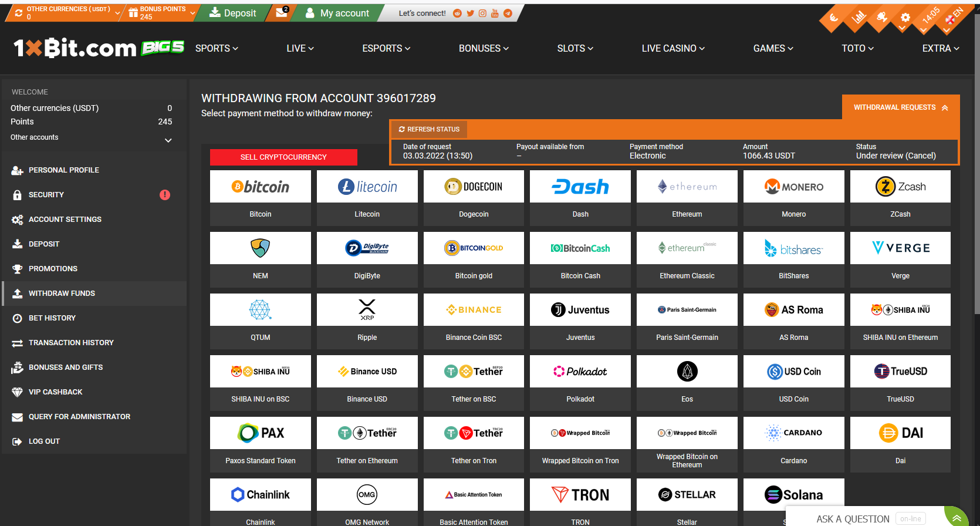Open the statistics bar chart icon
The width and height of the screenshot is (980, 526).
pos(859,18)
